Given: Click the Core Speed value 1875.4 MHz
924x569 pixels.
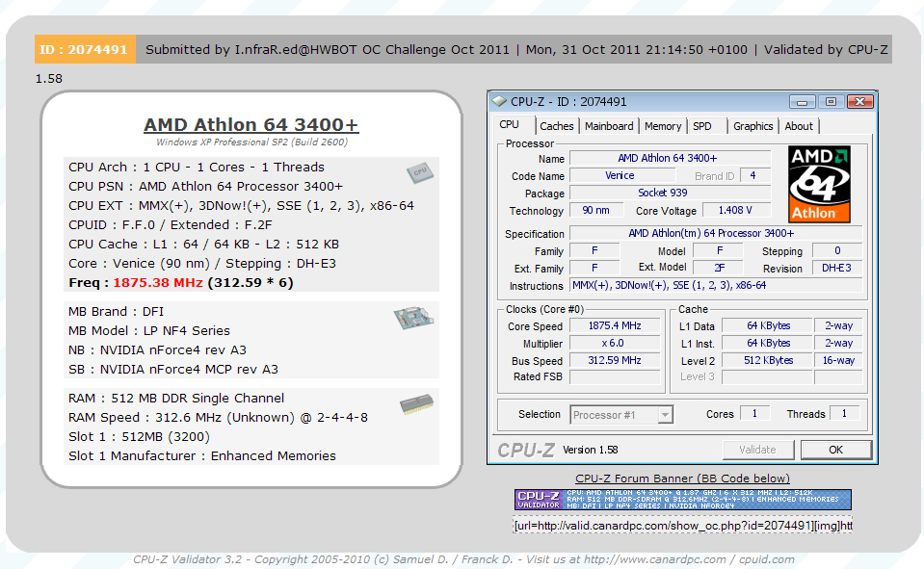Looking at the screenshot, I should click(x=615, y=325).
